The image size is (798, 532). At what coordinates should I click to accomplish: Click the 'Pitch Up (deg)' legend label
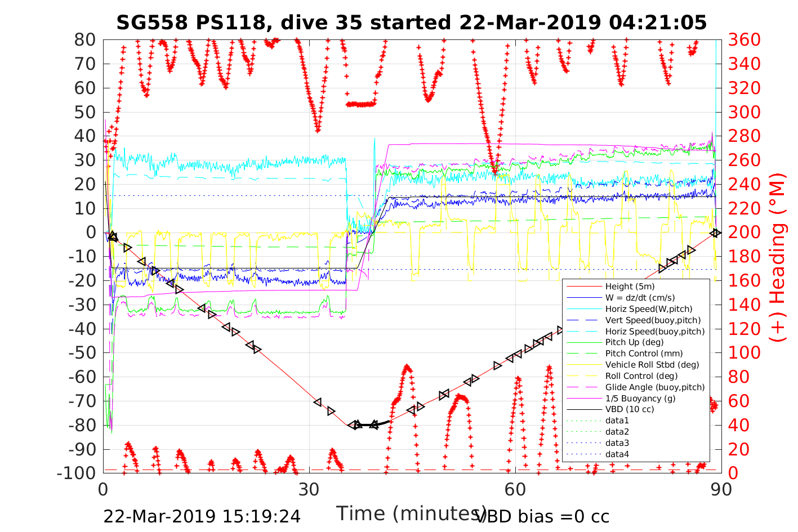pyautogui.click(x=634, y=342)
